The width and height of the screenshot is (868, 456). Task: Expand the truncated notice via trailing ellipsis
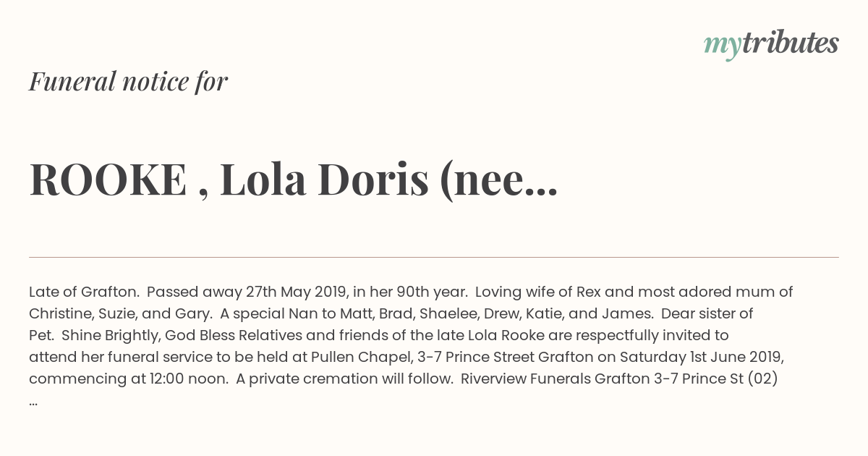33,402
